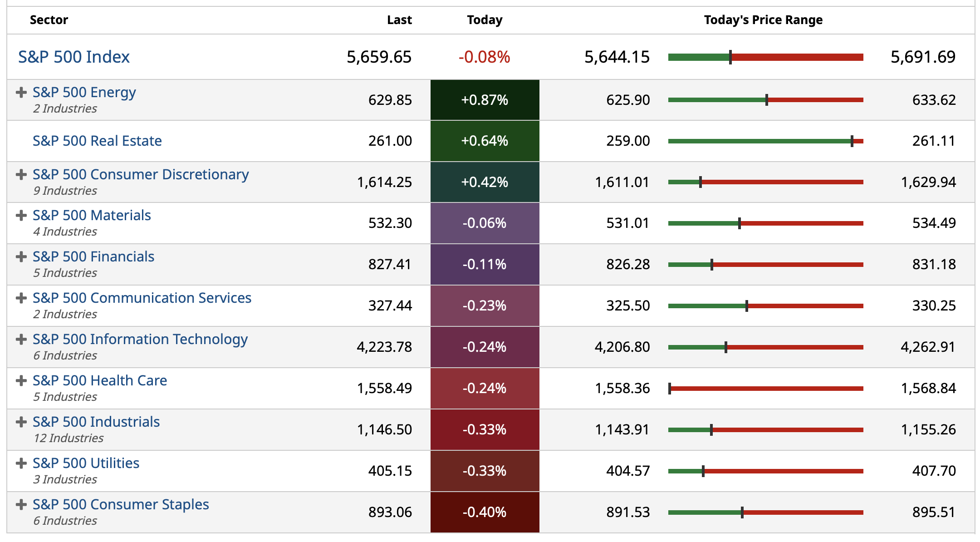Open the S&P 500 Index link

click(x=74, y=57)
